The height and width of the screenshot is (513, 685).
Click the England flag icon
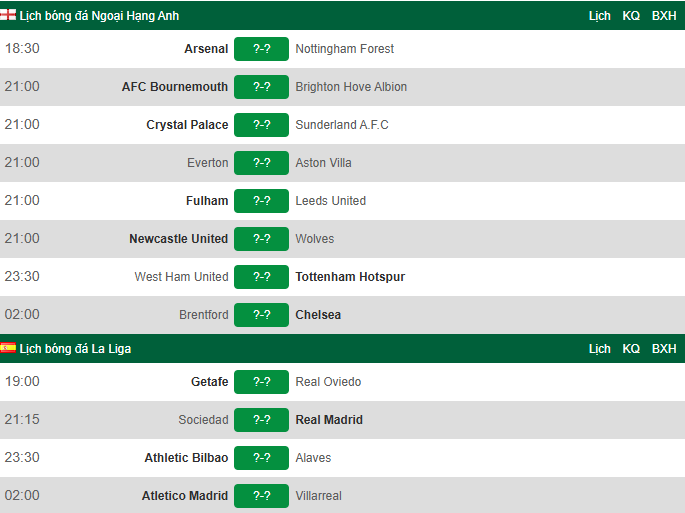tap(8, 15)
